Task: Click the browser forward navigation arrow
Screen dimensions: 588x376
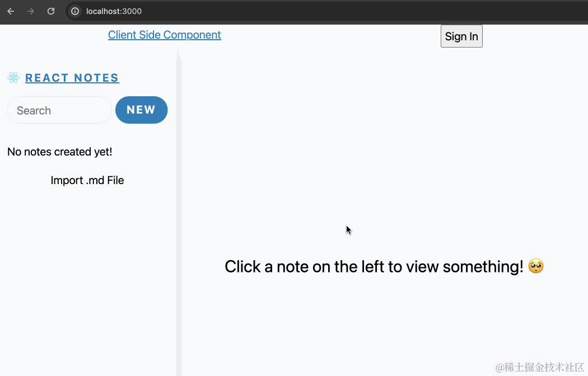Action: click(x=31, y=11)
